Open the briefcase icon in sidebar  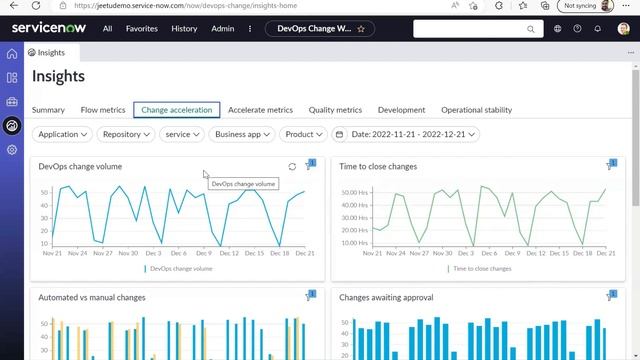(x=12, y=102)
